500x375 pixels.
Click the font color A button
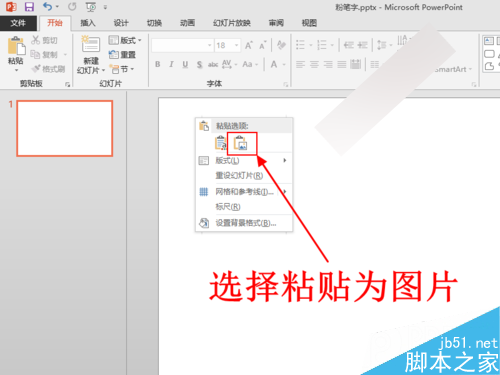click(274, 64)
